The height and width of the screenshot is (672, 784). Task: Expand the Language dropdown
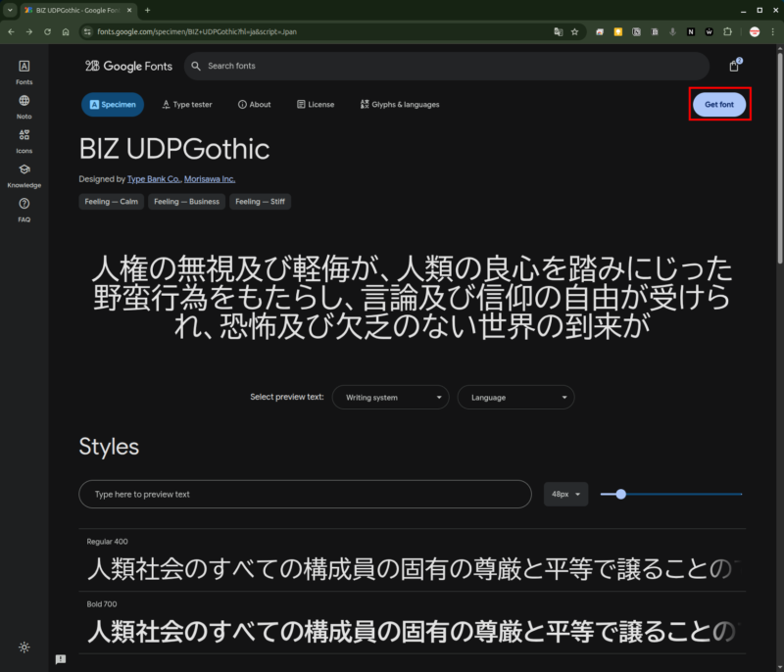pyautogui.click(x=515, y=398)
